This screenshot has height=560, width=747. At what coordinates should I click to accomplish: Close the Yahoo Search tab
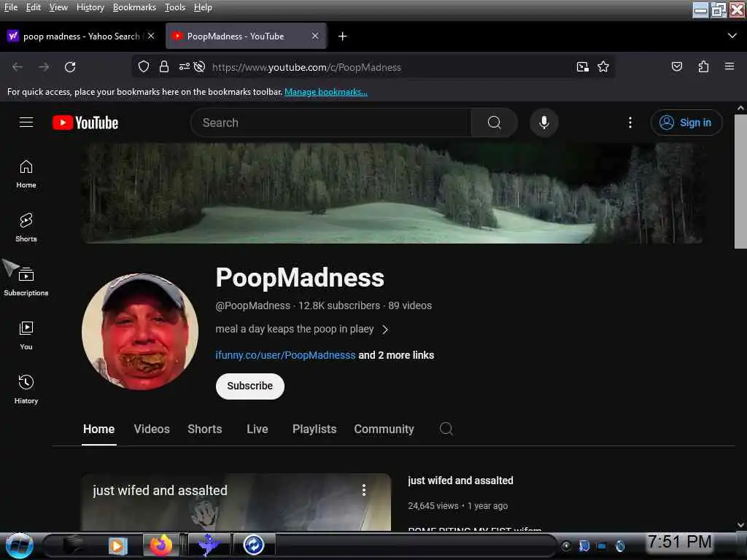pos(151,36)
